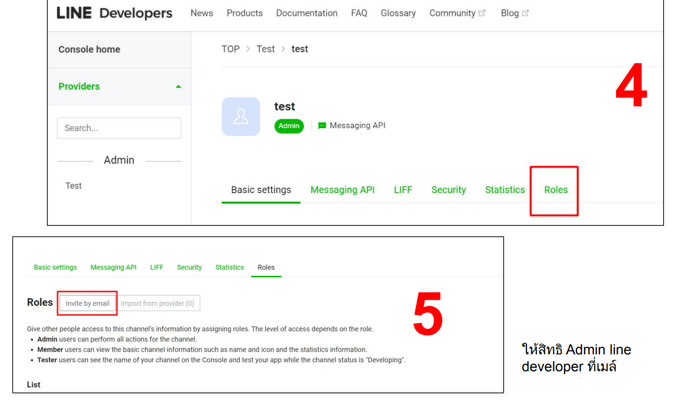Collapse the Providers section arrow
The height and width of the screenshot is (404, 688).
pyautogui.click(x=178, y=87)
